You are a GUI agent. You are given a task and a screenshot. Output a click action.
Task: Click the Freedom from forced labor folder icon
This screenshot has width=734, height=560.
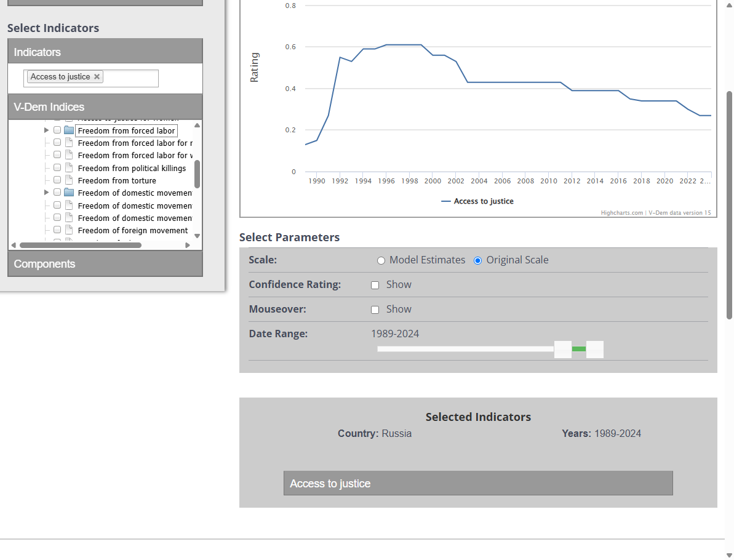pyautogui.click(x=69, y=130)
